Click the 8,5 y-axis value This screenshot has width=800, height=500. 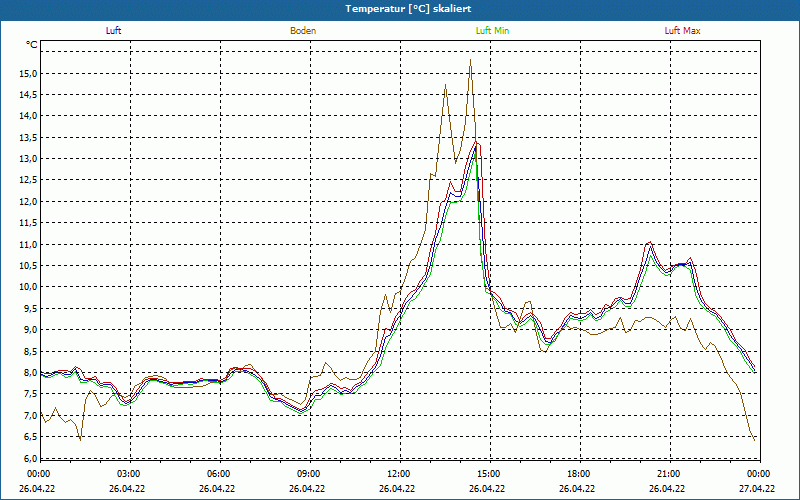pos(30,351)
